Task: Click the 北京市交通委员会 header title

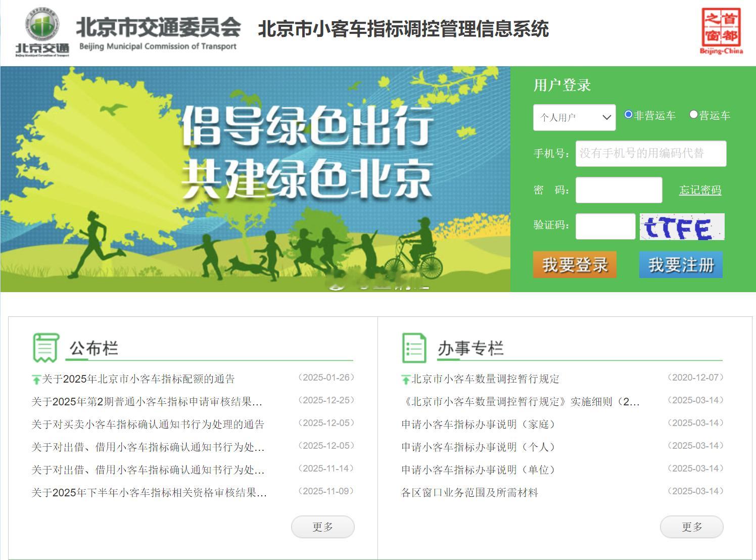Action: pos(158,27)
